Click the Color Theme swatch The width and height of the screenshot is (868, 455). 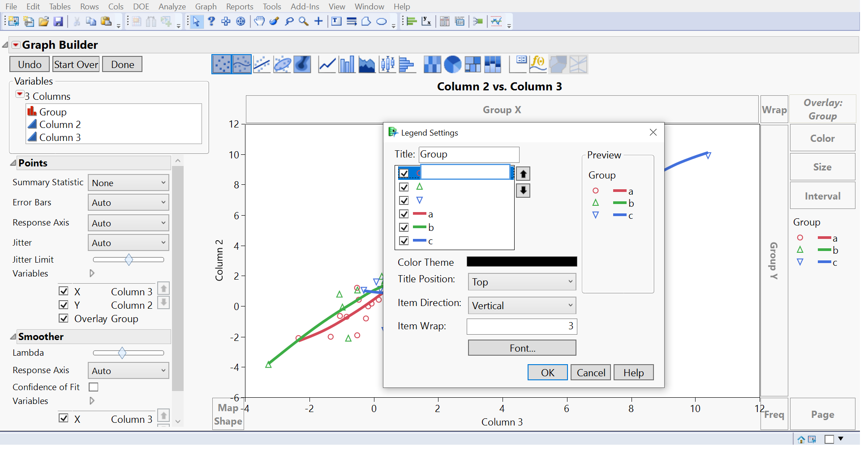pyautogui.click(x=521, y=261)
